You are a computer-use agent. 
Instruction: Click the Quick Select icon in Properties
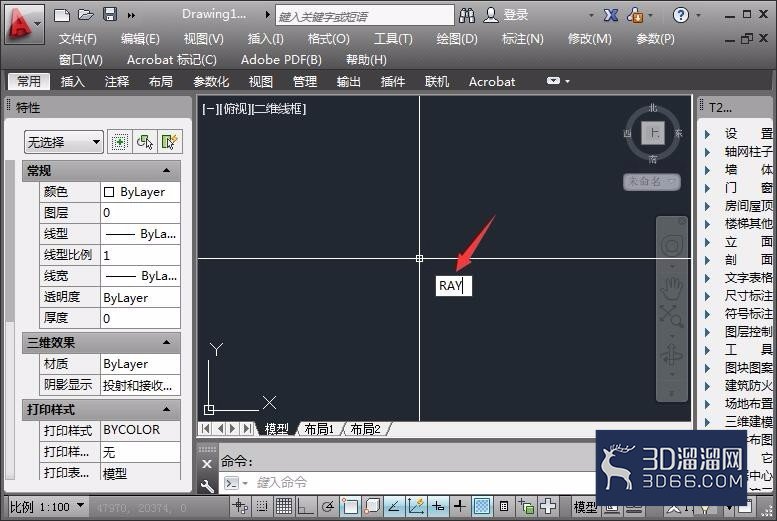[x=169, y=142]
